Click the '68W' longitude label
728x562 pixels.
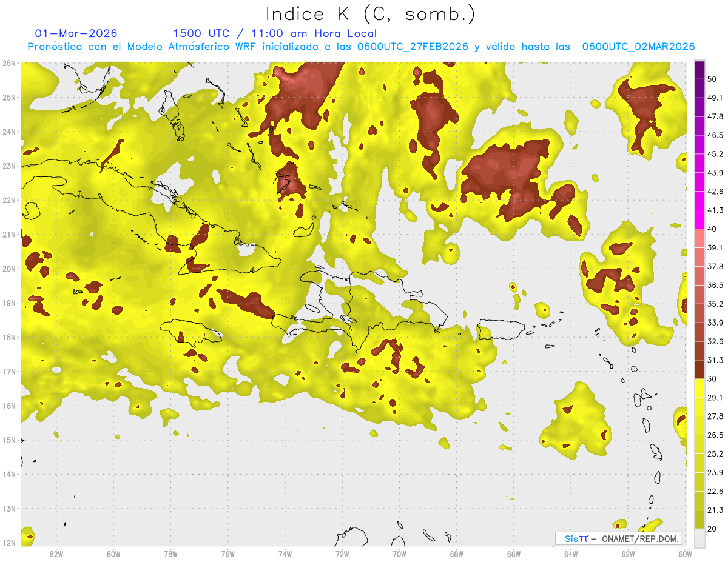(457, 554)
